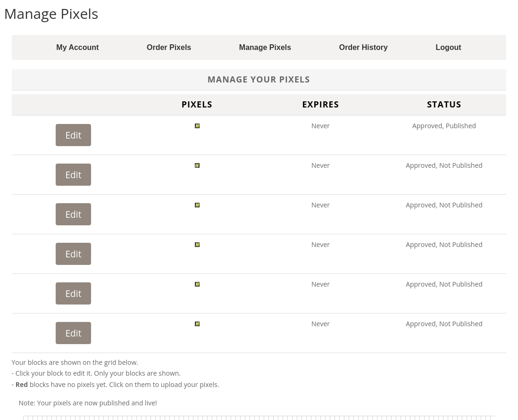The height and width of the screenshot is (420, 518).
Task: Log out using the Logout link
Action: (448, 47)
